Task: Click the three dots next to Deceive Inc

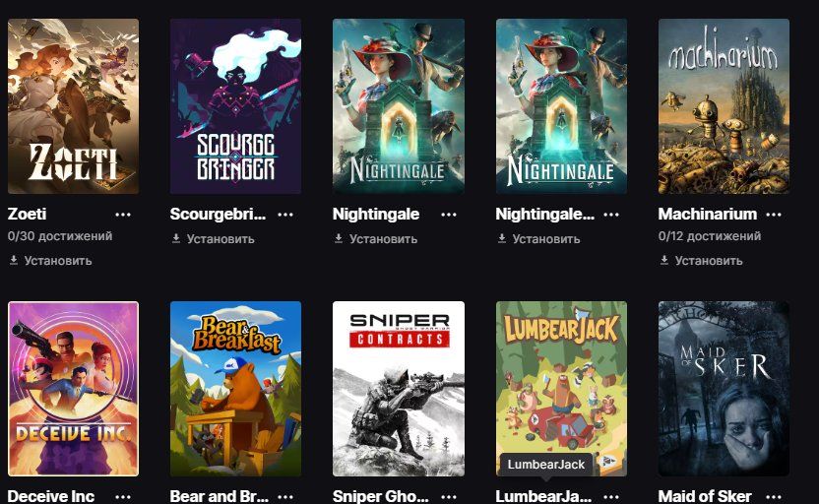Action: pyautogui.click(x=123, y=495)
